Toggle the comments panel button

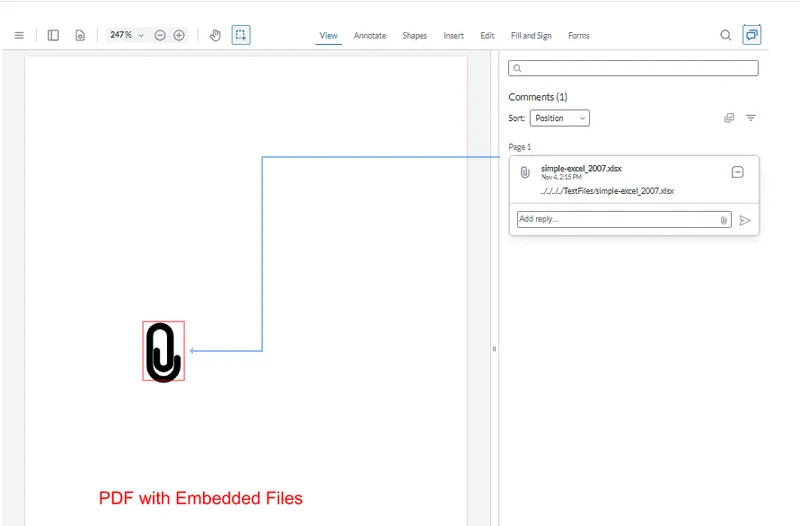click(x=752, y=35)
